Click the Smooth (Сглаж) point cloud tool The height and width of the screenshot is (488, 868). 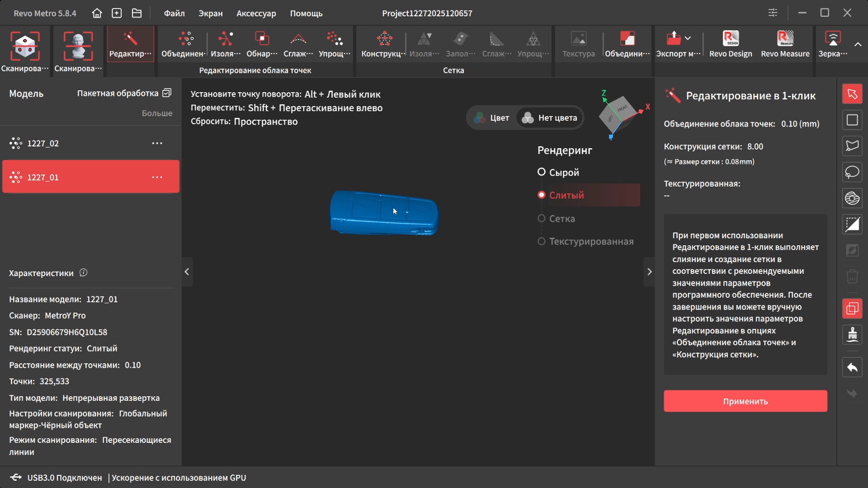298,44
